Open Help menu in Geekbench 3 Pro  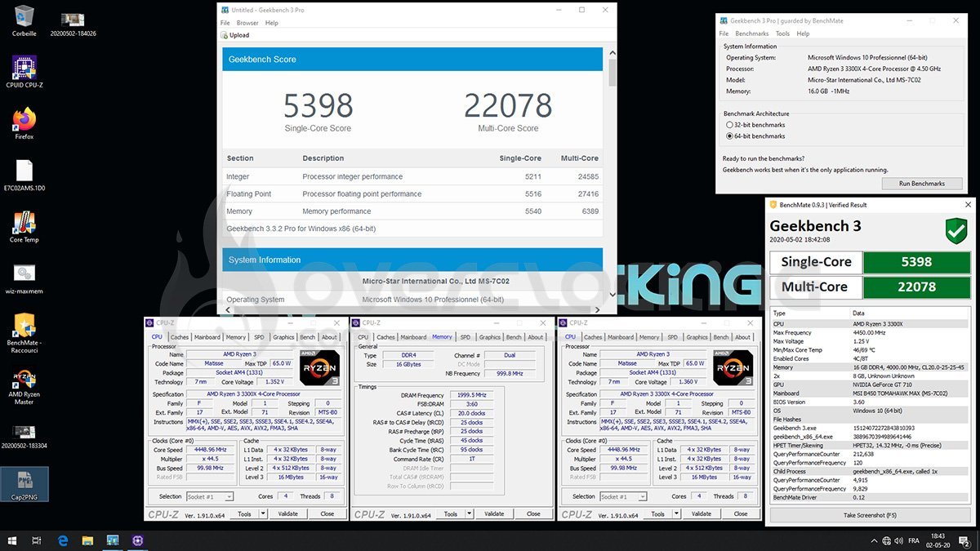803,33
